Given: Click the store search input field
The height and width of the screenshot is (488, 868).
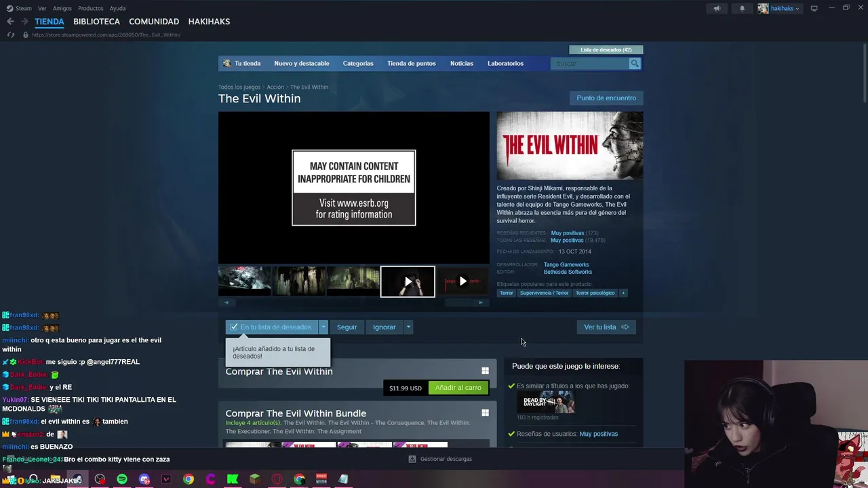Looking at the screenshot, I should click(x=591, y=63).
